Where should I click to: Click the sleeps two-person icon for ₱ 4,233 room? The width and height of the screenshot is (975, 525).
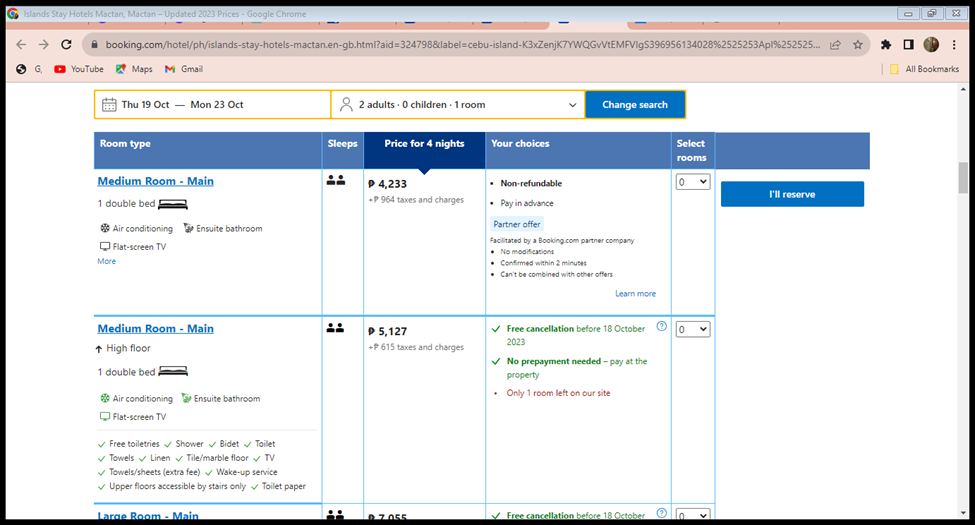click(336, 180)
